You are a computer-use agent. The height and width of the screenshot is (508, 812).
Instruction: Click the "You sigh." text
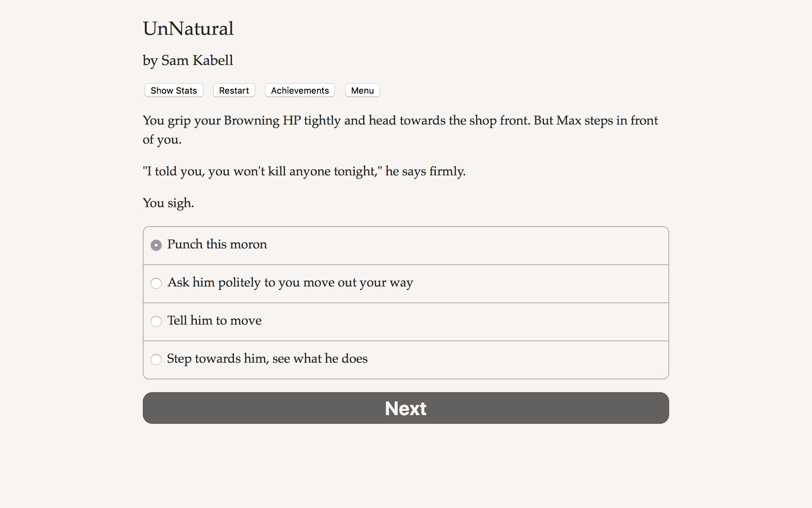pyautogui.click(x=168, y=202)
